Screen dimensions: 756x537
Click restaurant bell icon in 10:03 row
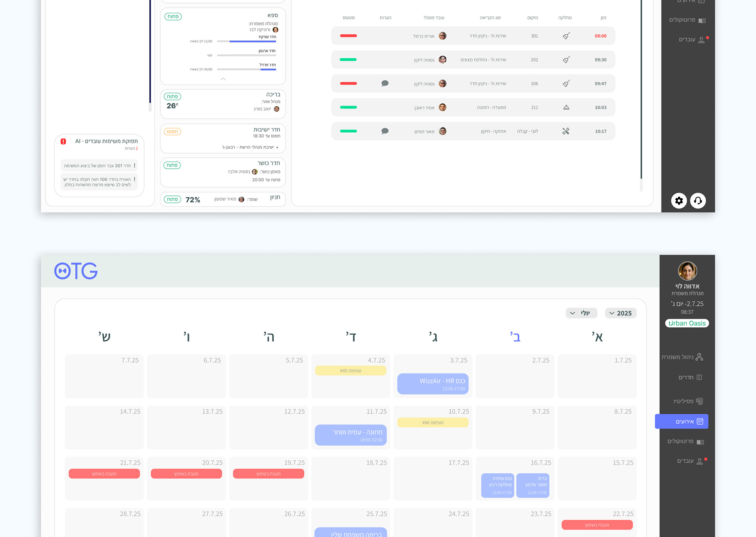(x=566, y=107)
